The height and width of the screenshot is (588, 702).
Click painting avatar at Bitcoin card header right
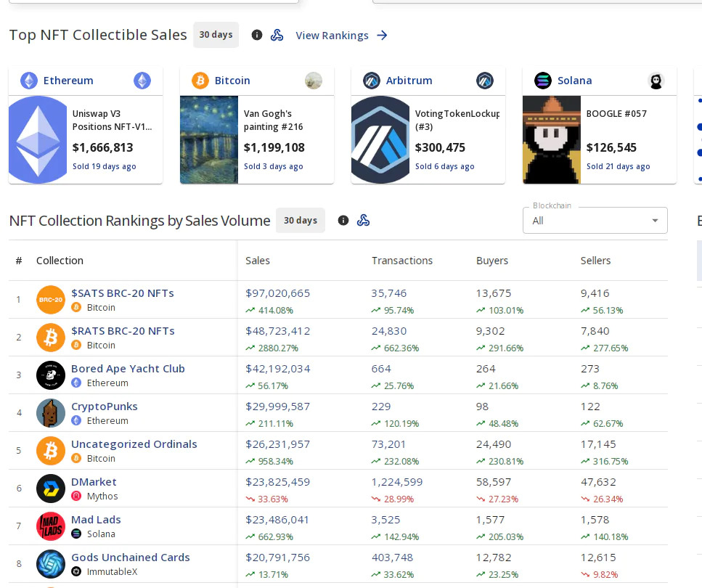click(x=314, y=81)
